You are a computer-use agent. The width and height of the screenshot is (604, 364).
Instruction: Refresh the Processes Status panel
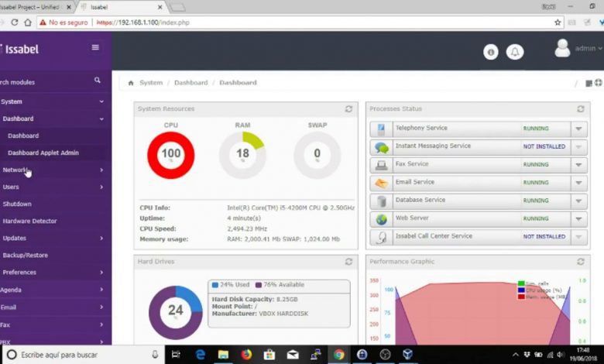coord(581,109)
